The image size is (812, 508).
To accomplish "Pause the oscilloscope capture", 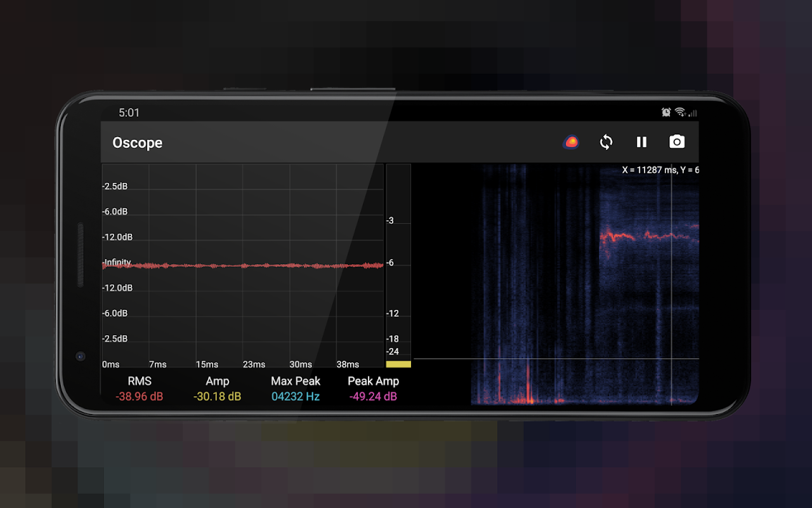I will click(641, 142).
